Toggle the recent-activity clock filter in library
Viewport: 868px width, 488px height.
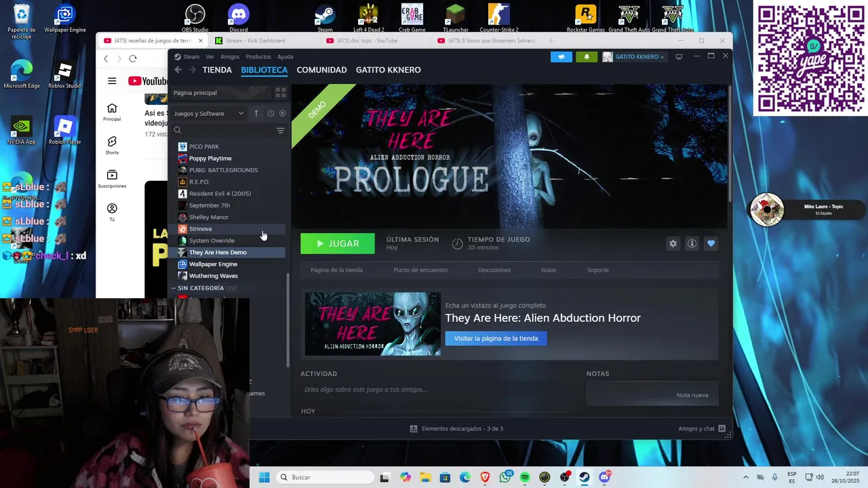pos(271,113)
